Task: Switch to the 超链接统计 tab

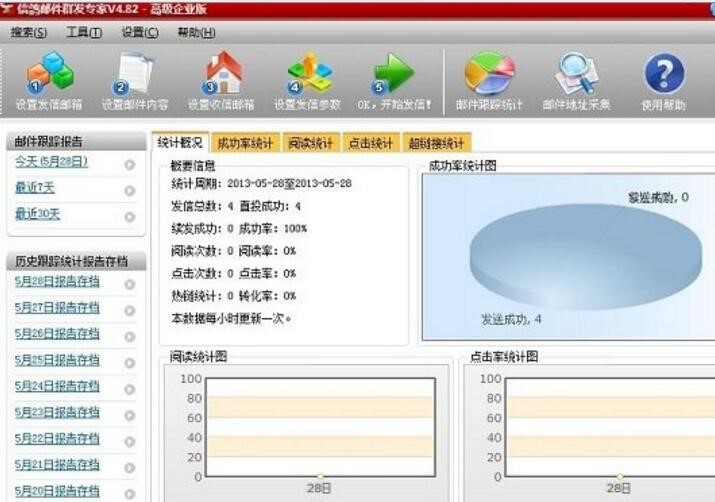Action: coord(436,143)
